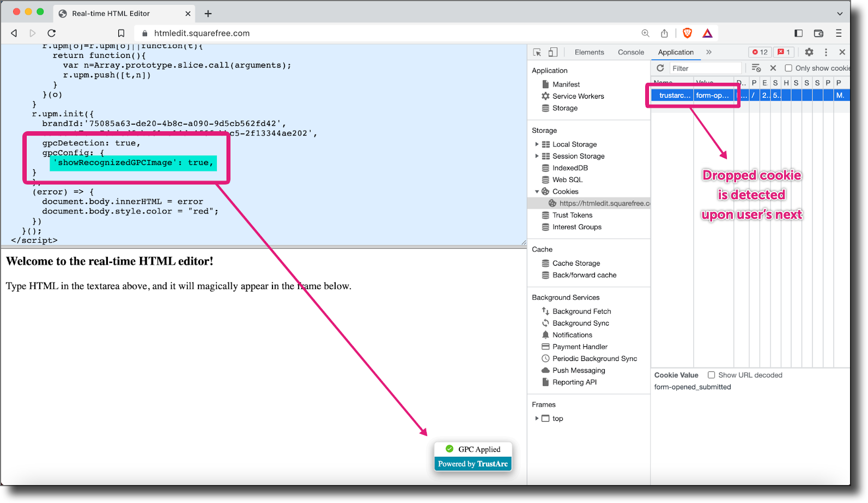The height and width of the screenshot is (503, 868).
Task: Close the DevTools panel
Action: tap(842, 52)
